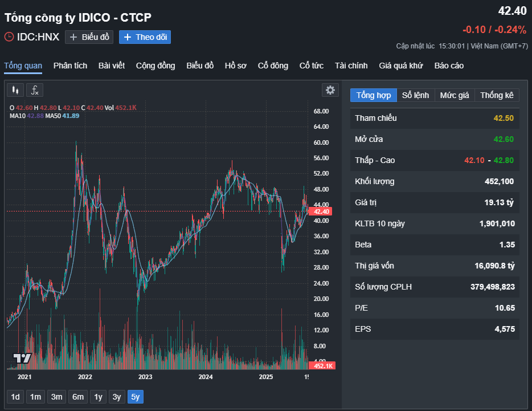Click the IDC:HNX ticker symbol
532x411 pixels.
tap(38, 36)
